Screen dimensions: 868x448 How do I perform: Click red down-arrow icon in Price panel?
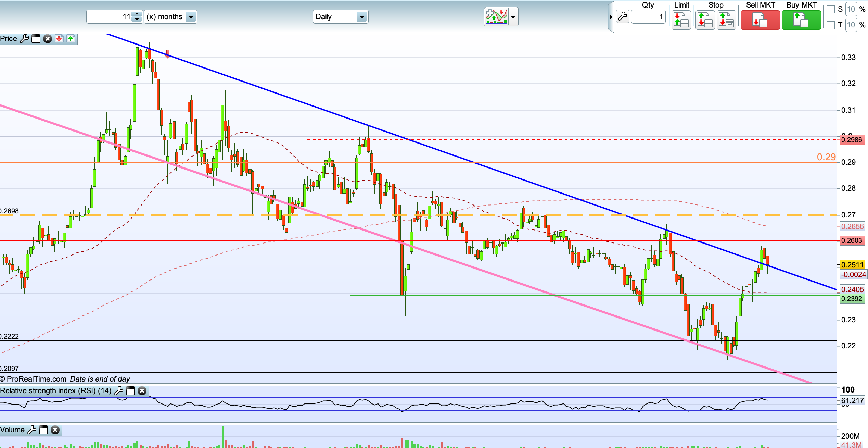pyautogui.click(x=59, y=39)
